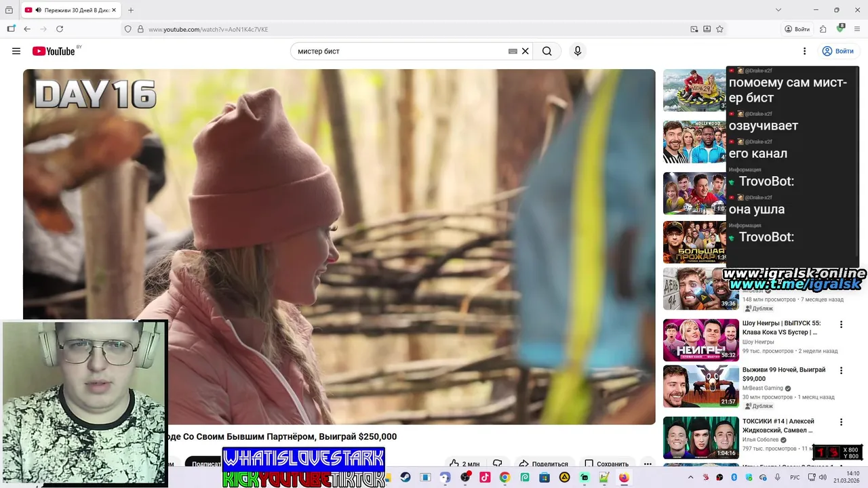Screen dimensions: 868x488
Task: Click inside the мистер бист search field
Action: coord(400,51)
